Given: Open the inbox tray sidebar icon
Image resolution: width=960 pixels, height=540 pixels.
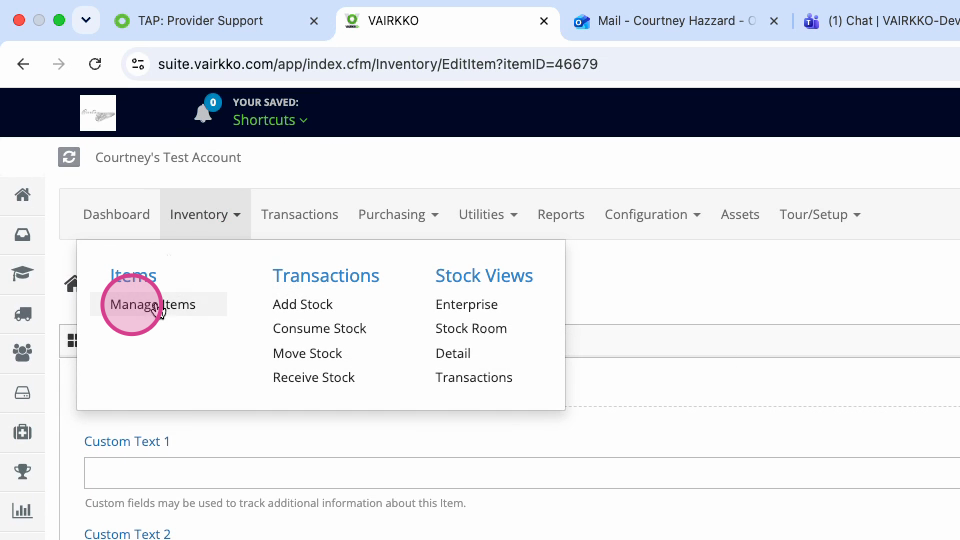Looking at the screenshot, I should (x=22, y=234).
